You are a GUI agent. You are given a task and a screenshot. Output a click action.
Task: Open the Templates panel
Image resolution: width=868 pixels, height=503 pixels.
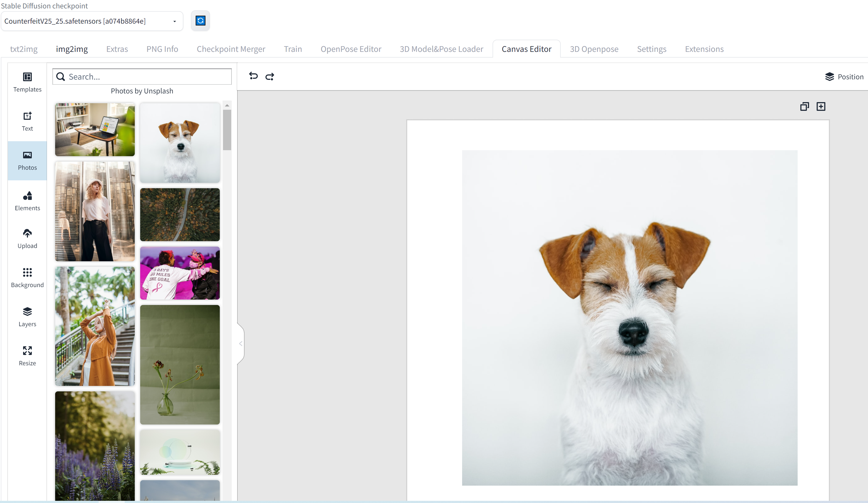pos(27,82)
